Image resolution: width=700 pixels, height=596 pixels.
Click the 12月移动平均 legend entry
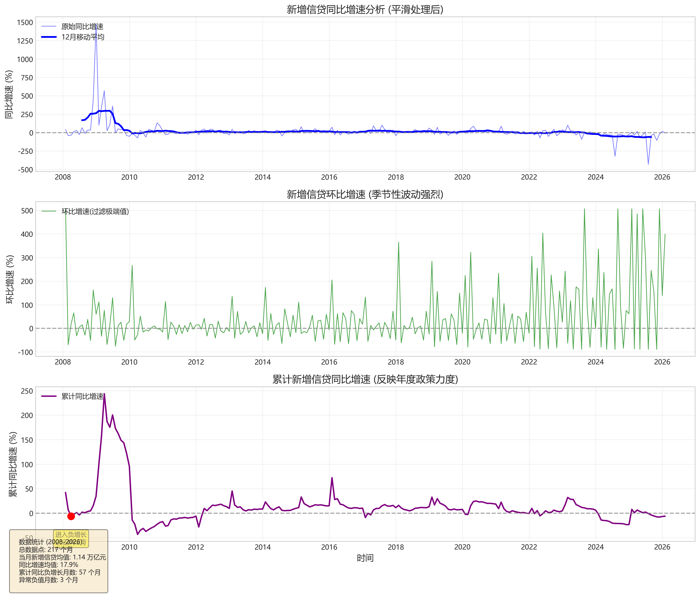pyautogui.click(x=83, y=37)
